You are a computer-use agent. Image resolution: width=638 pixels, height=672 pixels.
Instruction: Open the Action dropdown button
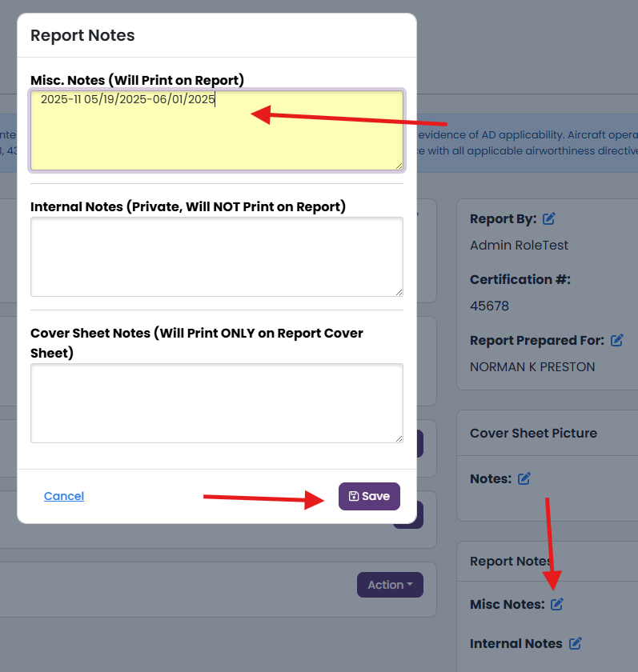coord(390,585)
